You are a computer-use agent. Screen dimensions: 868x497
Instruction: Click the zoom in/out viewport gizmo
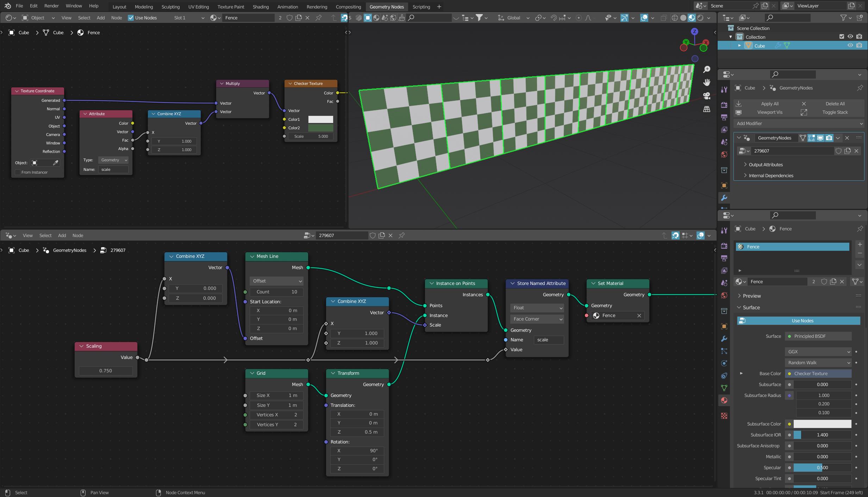(706, 69)
